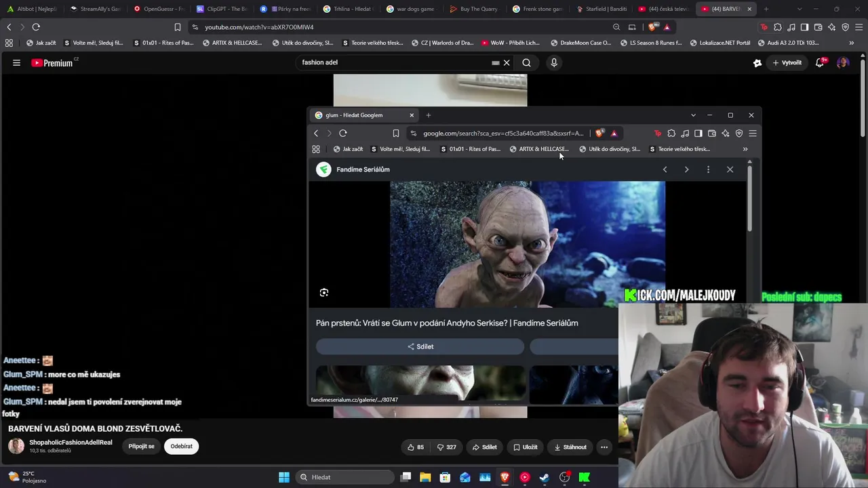
Task: Save video with the Uložit button
Action: 525,447
